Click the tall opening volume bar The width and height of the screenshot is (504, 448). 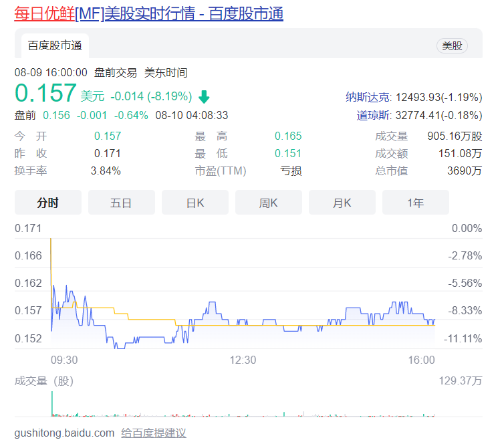pos(52,404)
